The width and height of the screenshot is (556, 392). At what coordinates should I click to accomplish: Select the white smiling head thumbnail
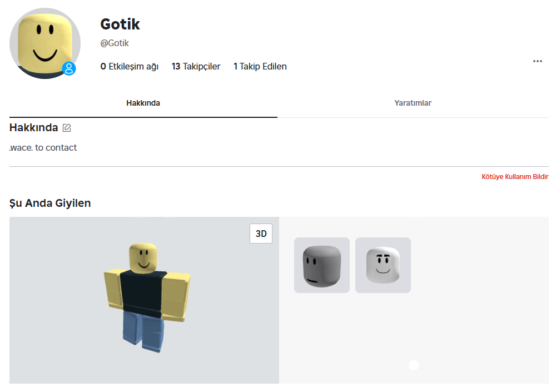click(383, 265)
